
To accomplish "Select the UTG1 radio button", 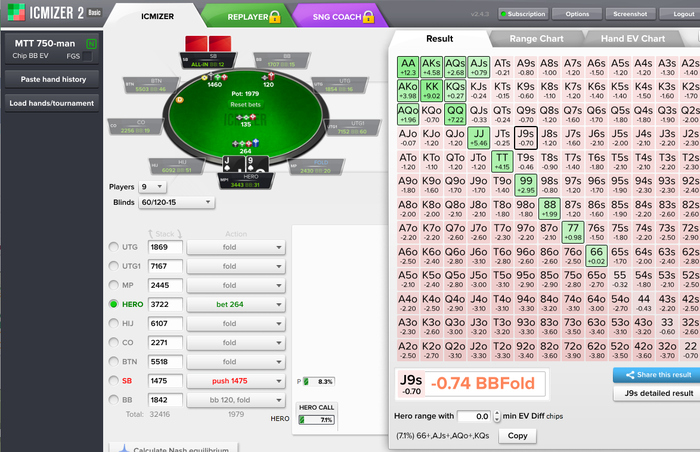I will pyautogui.click(x=113, y=266).
